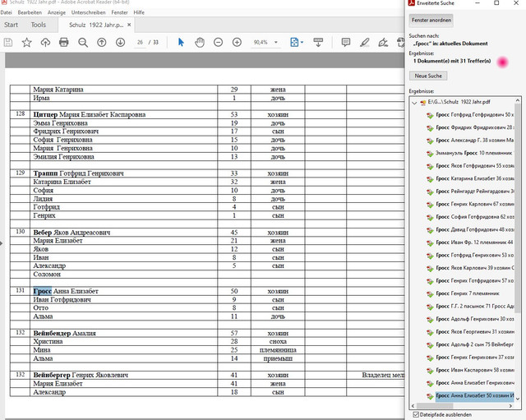The image size is (526, 420).
Task: Select result Гросс Иван Фр. 12 племянник
Action: [x=474, y=242]
